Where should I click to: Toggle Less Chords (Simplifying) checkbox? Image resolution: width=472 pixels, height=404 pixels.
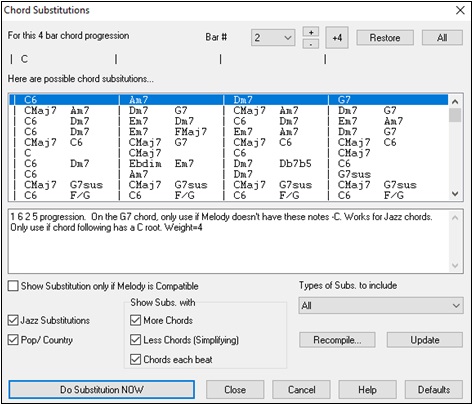[135, 340]
